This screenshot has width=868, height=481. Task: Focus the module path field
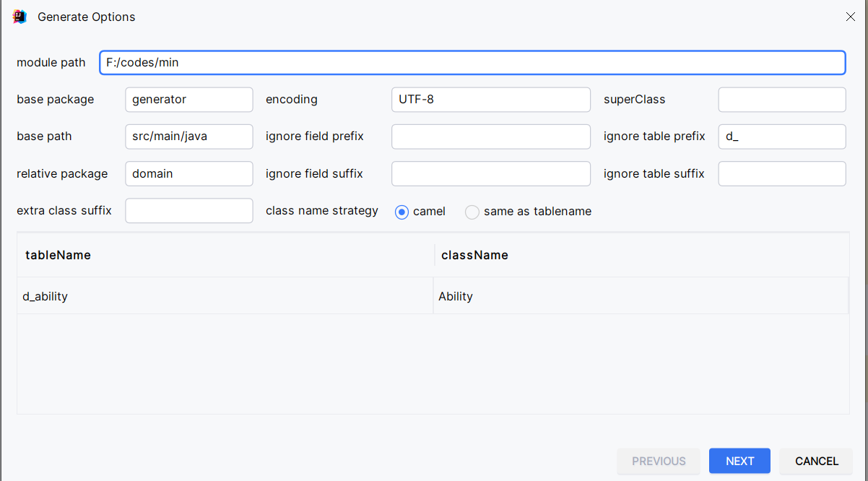point(472,63)
